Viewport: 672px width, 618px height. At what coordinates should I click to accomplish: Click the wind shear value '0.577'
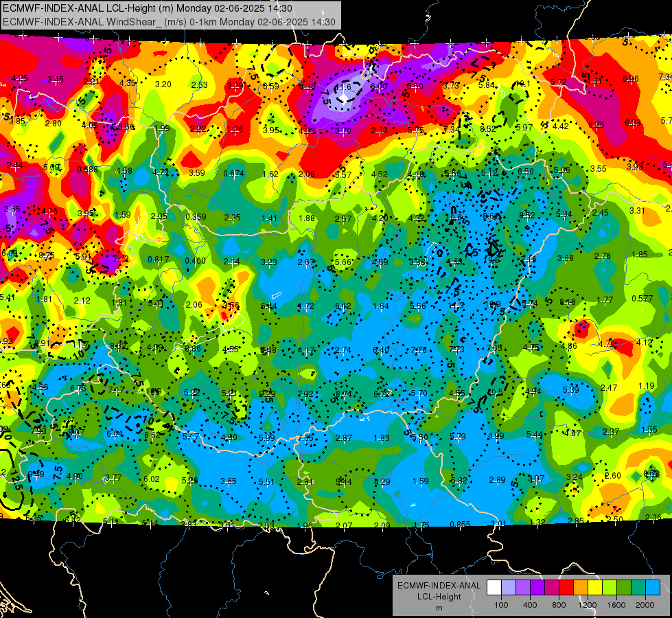642,299
